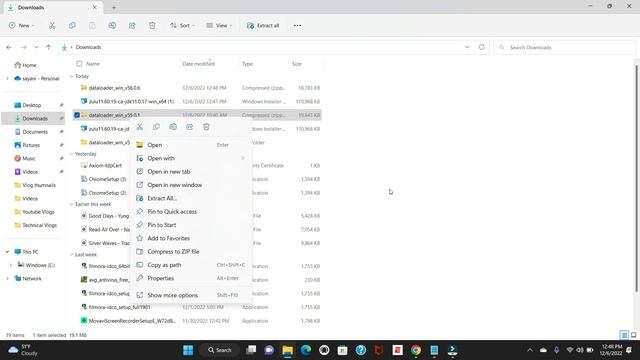Open the Sort dropdown
640x360 pixels.
coord(182,25)
